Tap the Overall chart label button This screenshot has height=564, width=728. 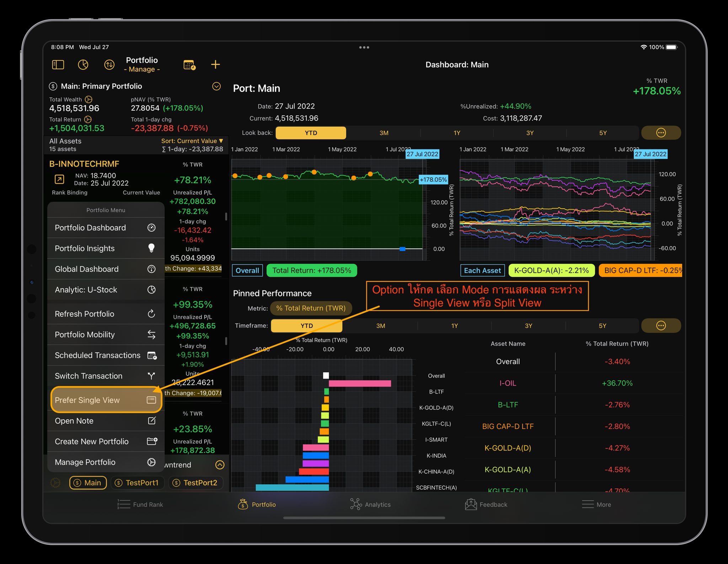[247, 270]
